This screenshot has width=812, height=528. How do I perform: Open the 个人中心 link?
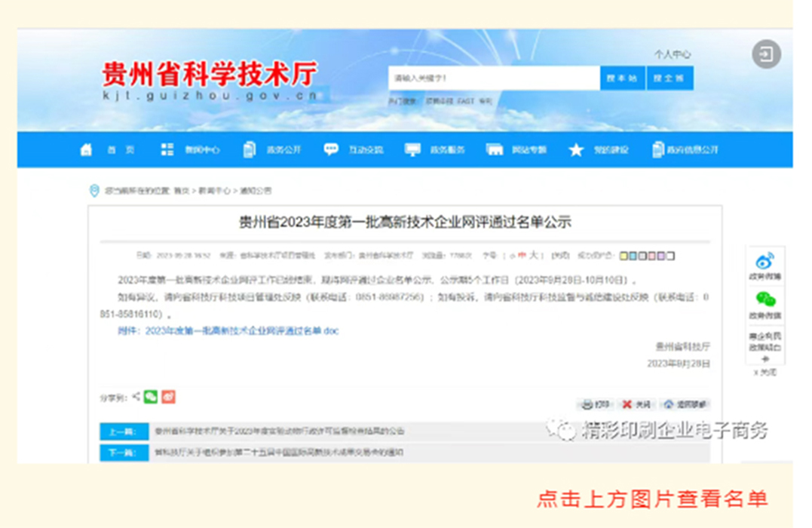[x=672, y=54]
